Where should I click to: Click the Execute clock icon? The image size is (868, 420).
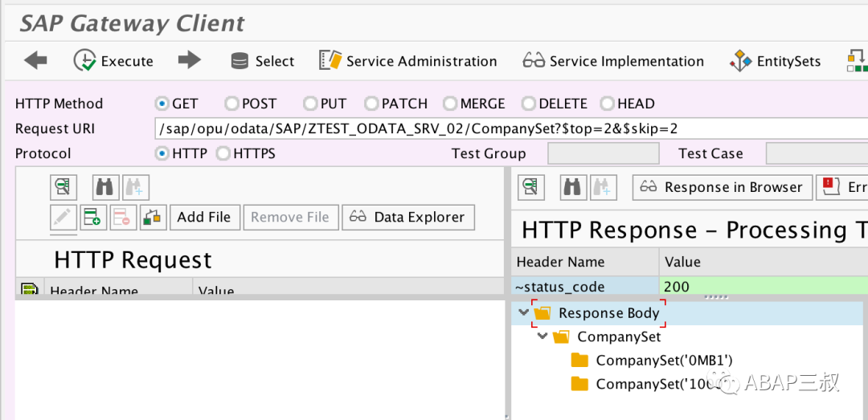click(84, 60)
